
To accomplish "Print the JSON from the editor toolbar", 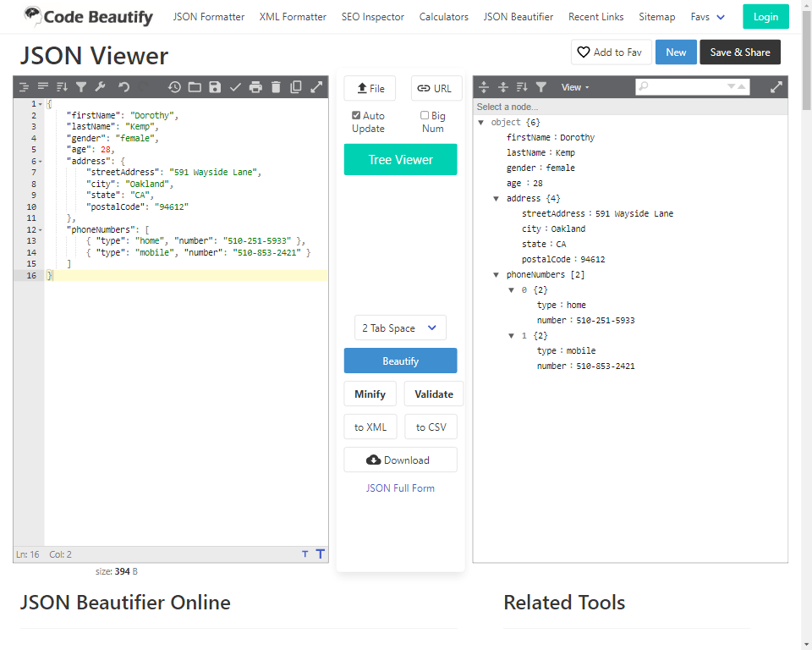I will coord(256,86).
